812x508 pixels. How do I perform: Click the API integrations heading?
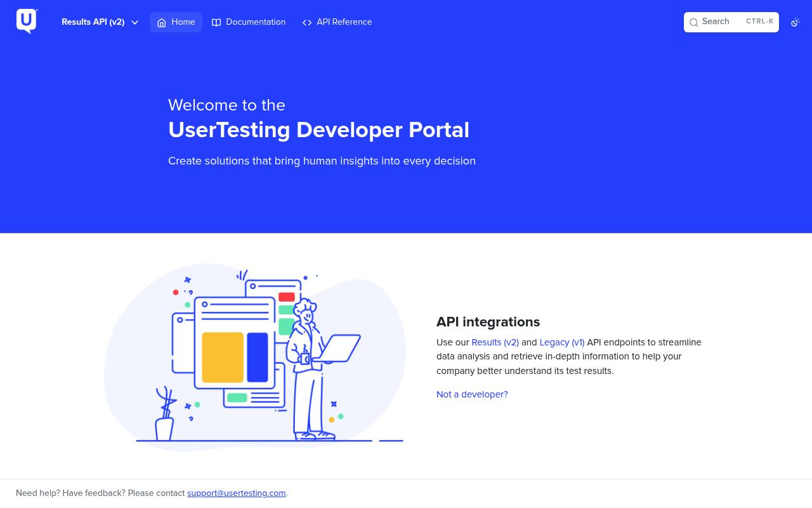point(488,321)
